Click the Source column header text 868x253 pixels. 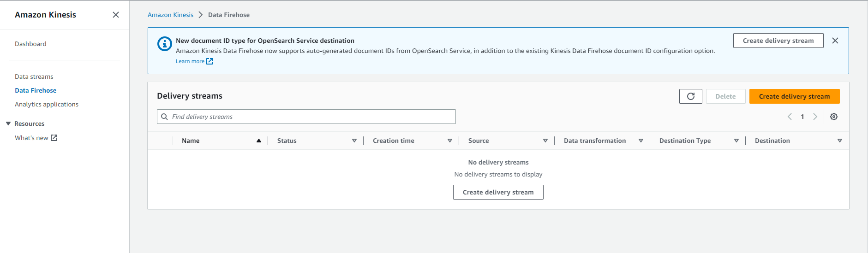(x=479, y=141)
